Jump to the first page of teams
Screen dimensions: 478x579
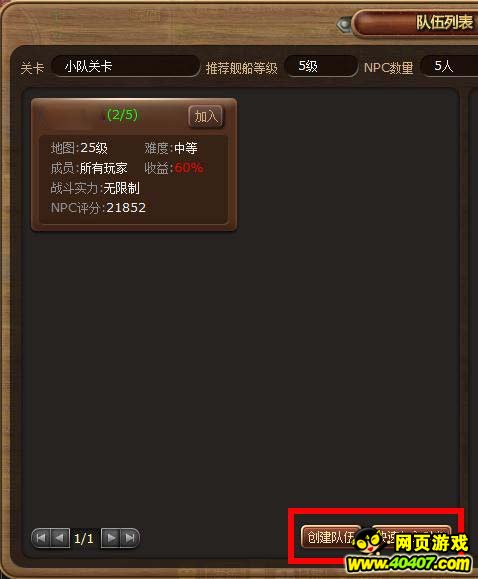41,538
